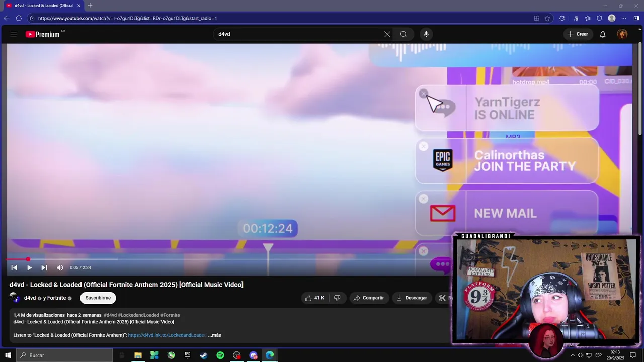The image size is (644, 362).
Task: Play the paused video
Action: pyautogui.click(x=29, y=268)
